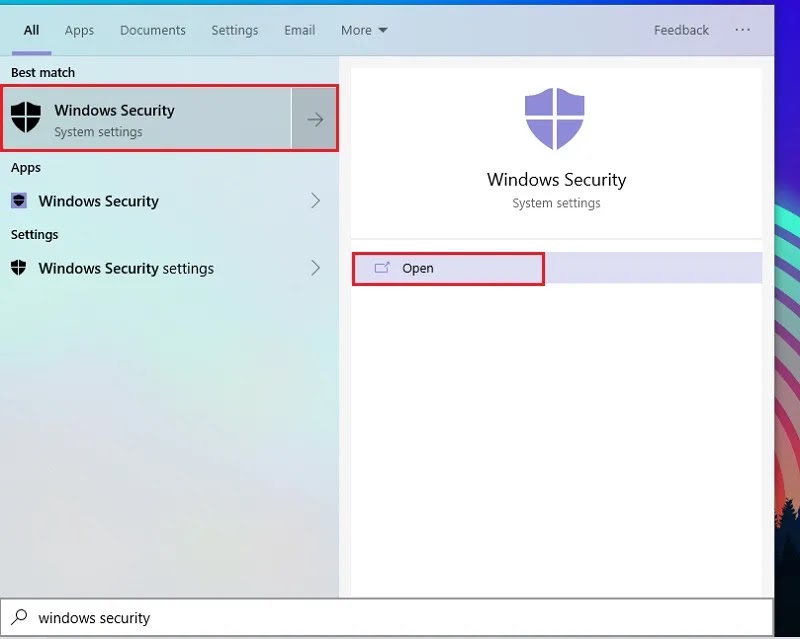
Task: Click the black shield icon in Best match
Action: click(x=26, y=117)
